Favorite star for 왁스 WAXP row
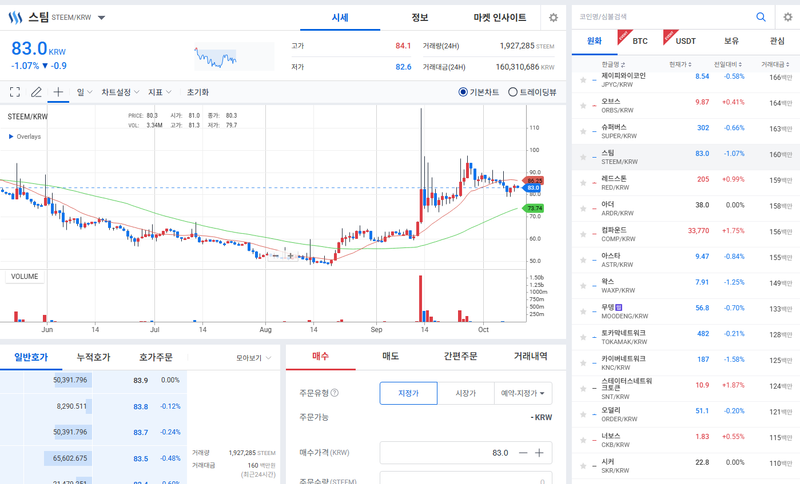800x484 pixels. pyautogui.click(x=583, y=286)
